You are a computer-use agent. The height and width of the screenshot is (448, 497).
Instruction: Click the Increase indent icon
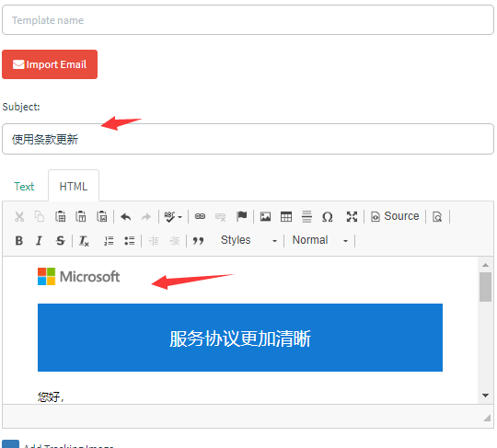point(174,241)
